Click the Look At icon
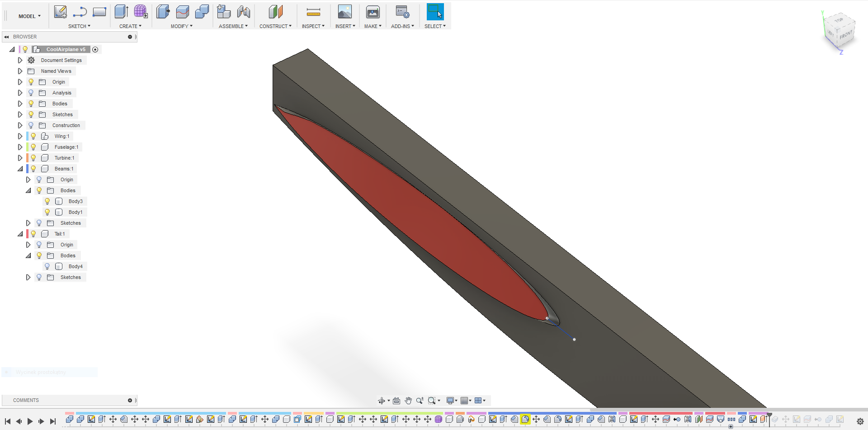Viewport: 868px width, 430px height. click(396, 401)
